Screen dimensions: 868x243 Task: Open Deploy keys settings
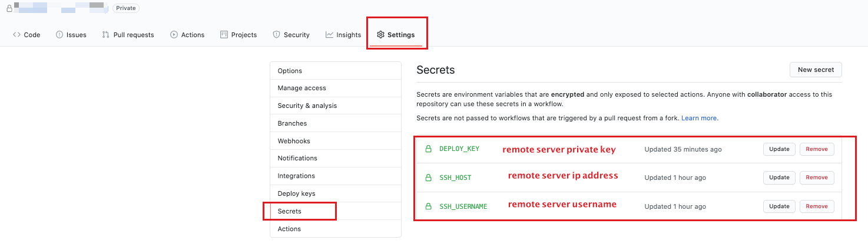pos(335,193)
